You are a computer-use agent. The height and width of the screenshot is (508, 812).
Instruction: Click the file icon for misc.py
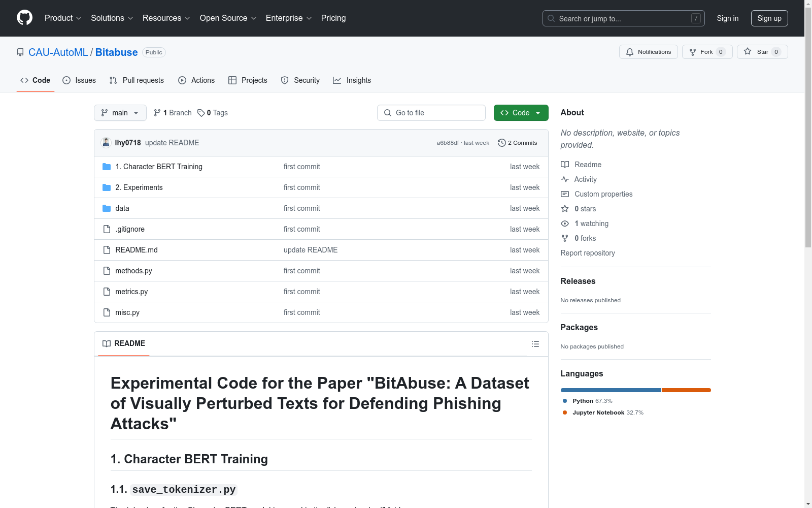click(107, 312)
